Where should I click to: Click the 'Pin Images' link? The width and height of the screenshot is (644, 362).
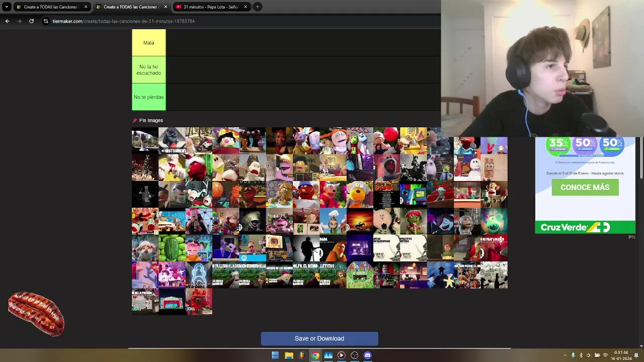coord(151,121)
